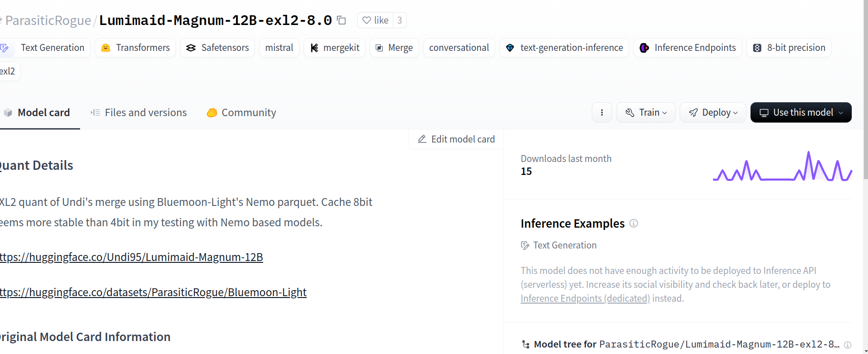Screen dimensions: 868x354
Task: Click the Model tree branch icon
Action: tap(526, 344)
